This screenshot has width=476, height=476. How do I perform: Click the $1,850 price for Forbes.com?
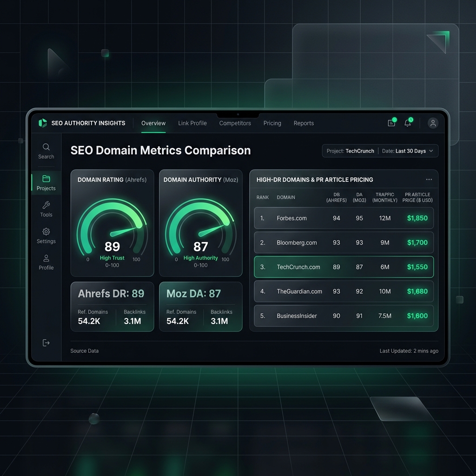pyautogui.click(x=417, y=218)
